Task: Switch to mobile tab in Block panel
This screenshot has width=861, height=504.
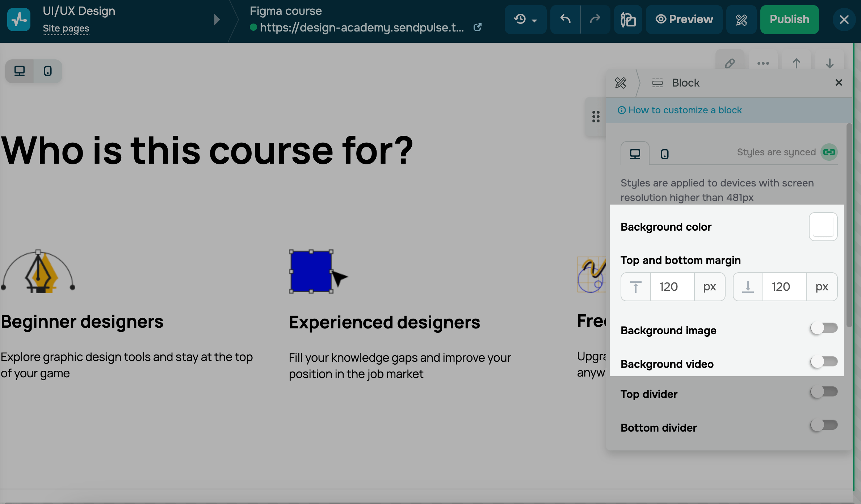Action: 664,154
